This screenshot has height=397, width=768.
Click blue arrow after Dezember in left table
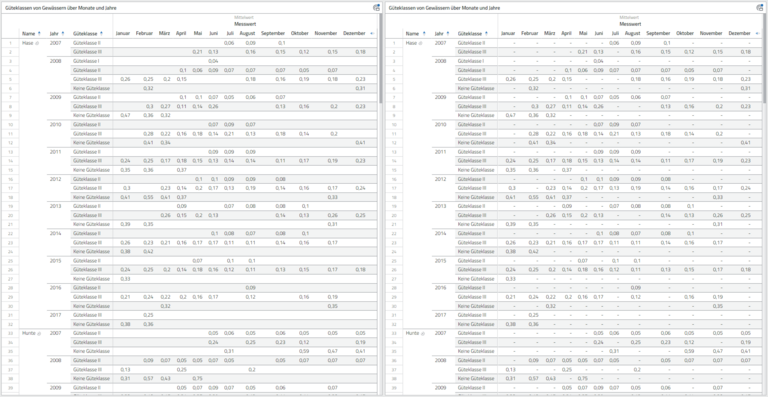[x=373, y=34]
